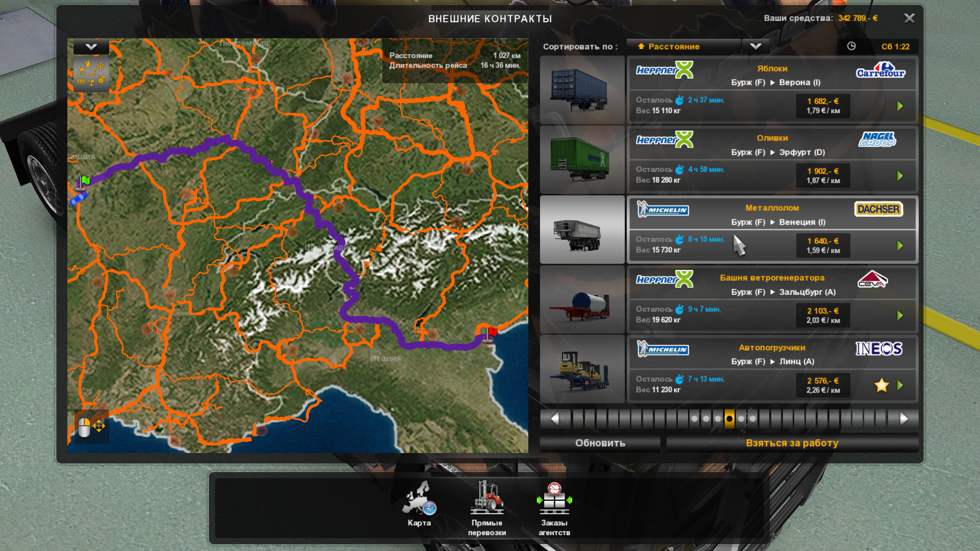Select the Металлолом job to Венеция
This screenshot has height=551, width=980.
click(772, 230)
